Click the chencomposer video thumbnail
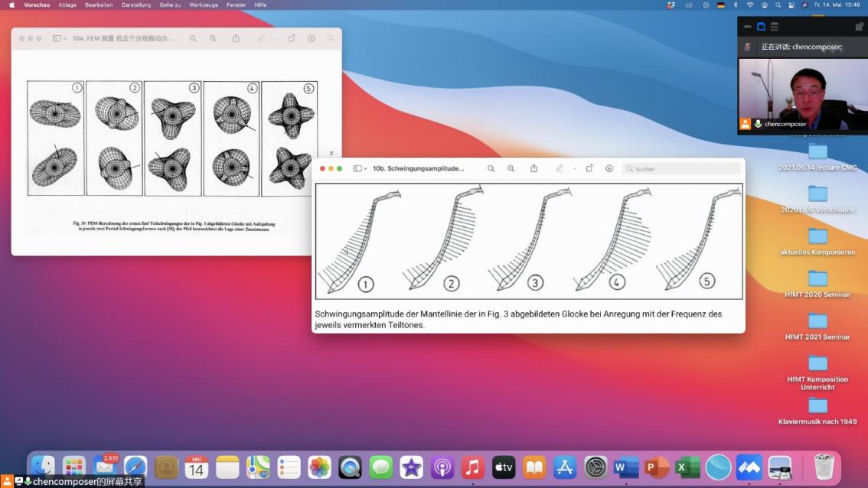Viewport: 868px width, 488px height. 803,94
